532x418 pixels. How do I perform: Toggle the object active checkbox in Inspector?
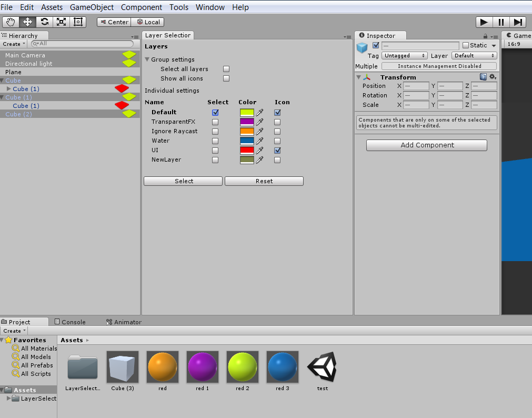tap(376, 45)
